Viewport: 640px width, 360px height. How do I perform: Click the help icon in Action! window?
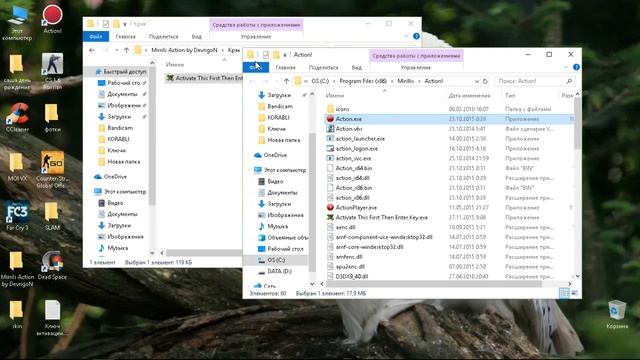[x=576, y=67]
